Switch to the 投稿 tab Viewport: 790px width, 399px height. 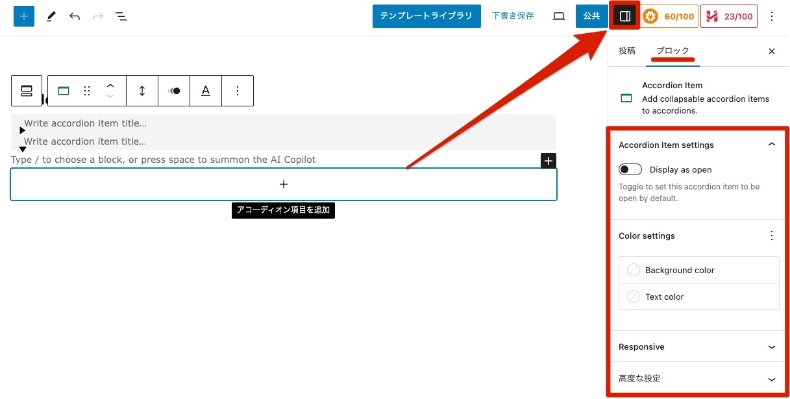click(627, 51)
